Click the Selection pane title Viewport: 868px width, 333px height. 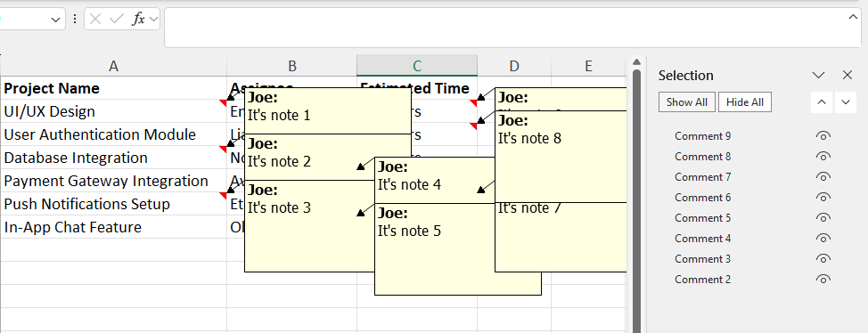tap(686, 75)
